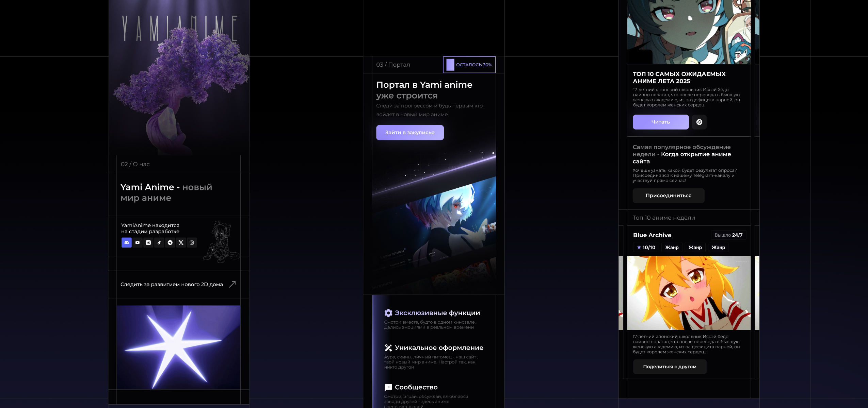Screen dimensions: 868x408
Task: Open the Discord social link icon
Action: point(126,242)
